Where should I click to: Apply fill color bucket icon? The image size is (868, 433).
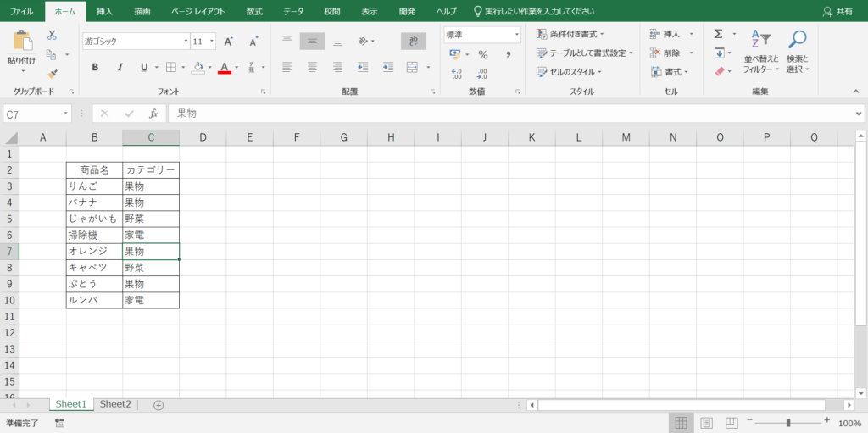click(198, 67)
